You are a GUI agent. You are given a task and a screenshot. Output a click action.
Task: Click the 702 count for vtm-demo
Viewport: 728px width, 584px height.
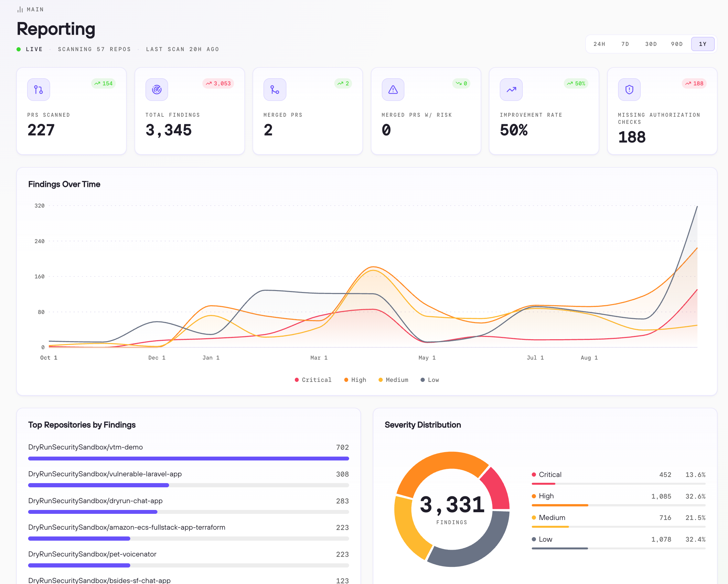tap(342, 447)
